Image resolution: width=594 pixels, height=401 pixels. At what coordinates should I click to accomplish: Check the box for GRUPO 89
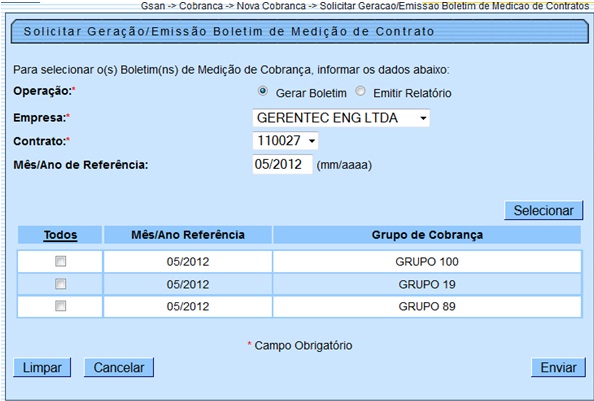(61, 306)
